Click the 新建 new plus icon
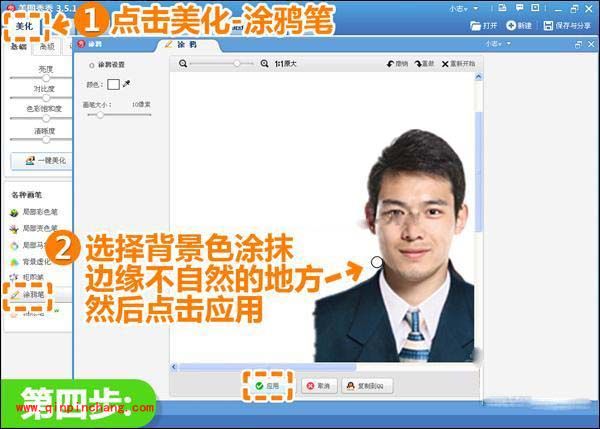Image resolution: width=600 pixels, height=429 pixels. tap(511, 26)
